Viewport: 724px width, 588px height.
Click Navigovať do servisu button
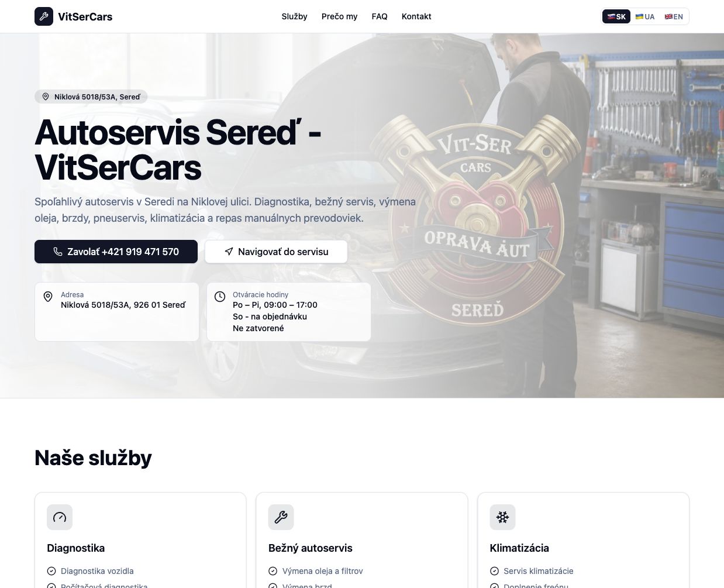pos(276,252)
